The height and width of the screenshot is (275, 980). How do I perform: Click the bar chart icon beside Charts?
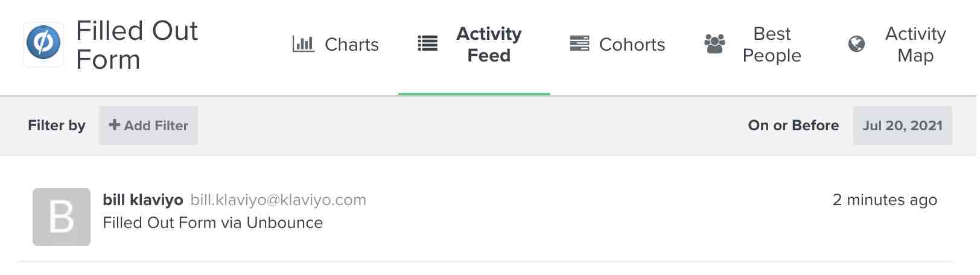pyautogui.click(x=303, y=44)
